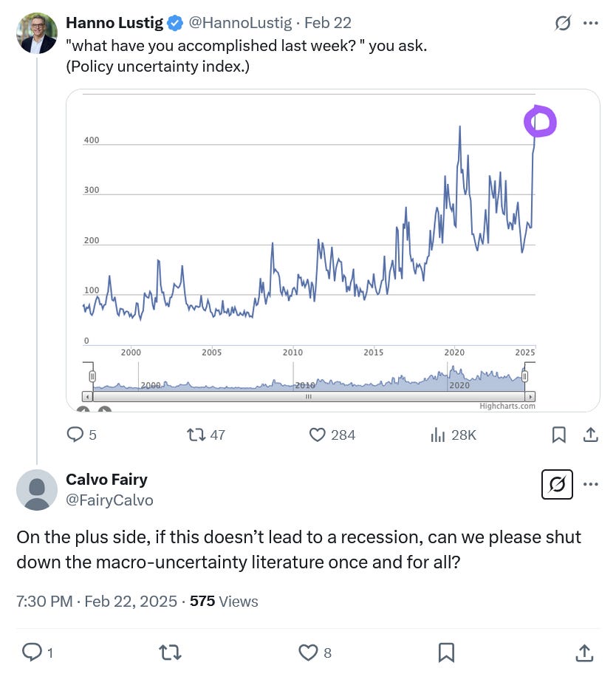Repost Hanno Lustig's tweet with 47 reposts
Image resolution: width=616 pixels, height=674 pixels.
pyautogui.click(x=196, y=435)
